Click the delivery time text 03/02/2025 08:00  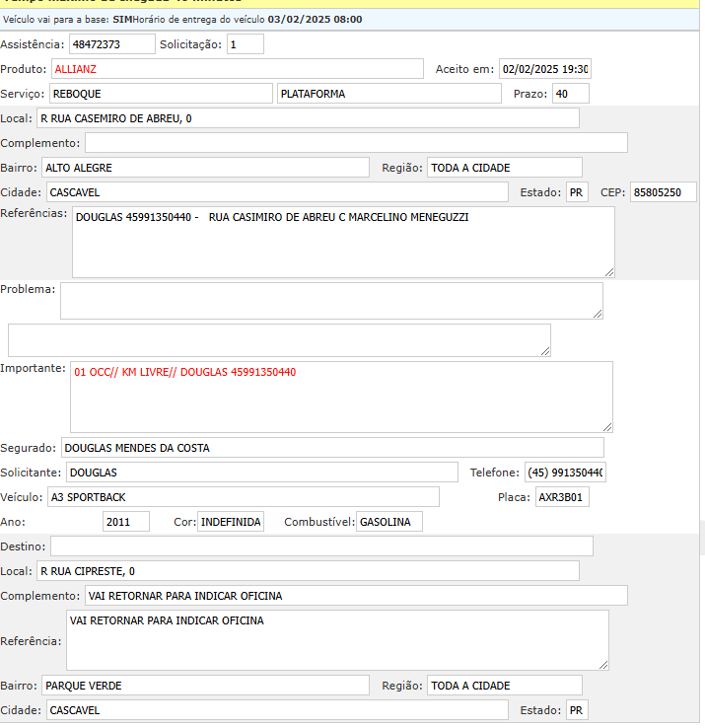tap(315, 20)
